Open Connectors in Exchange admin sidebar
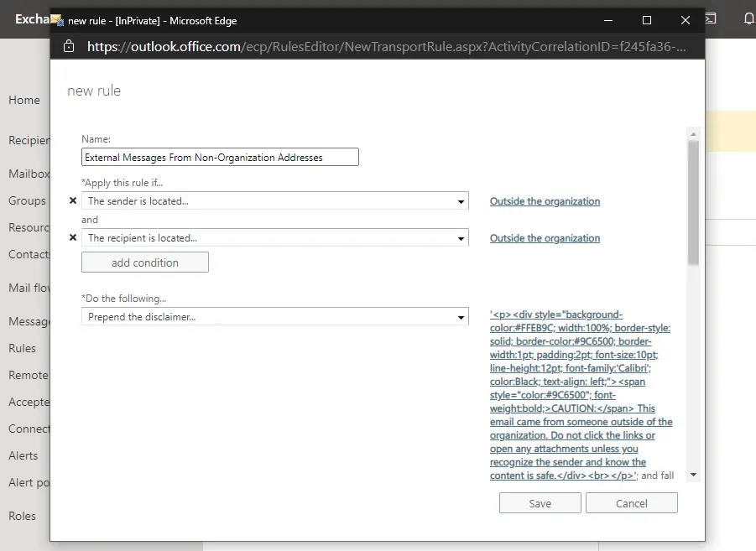Viewport: 756px width, 551px height. point(29,429)
